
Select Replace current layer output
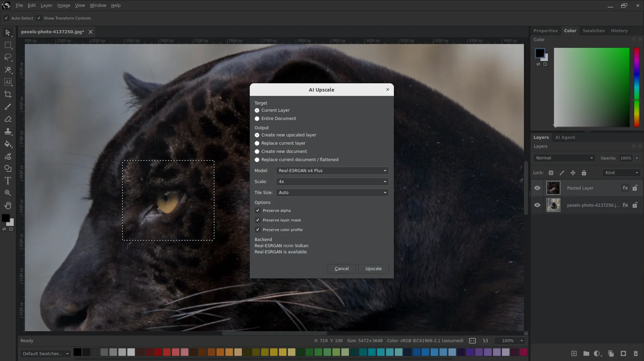pos(257,143)
